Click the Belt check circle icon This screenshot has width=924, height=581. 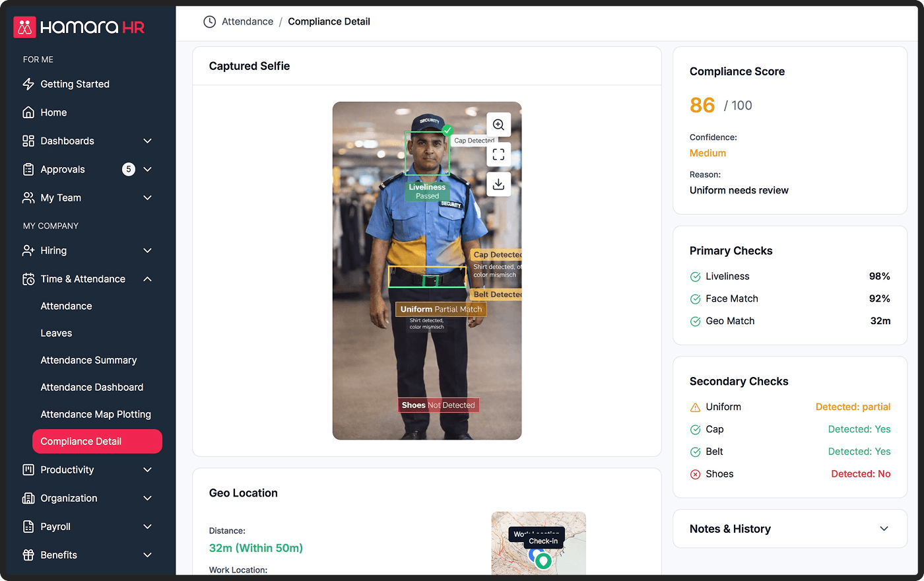(x=695, y=452)
